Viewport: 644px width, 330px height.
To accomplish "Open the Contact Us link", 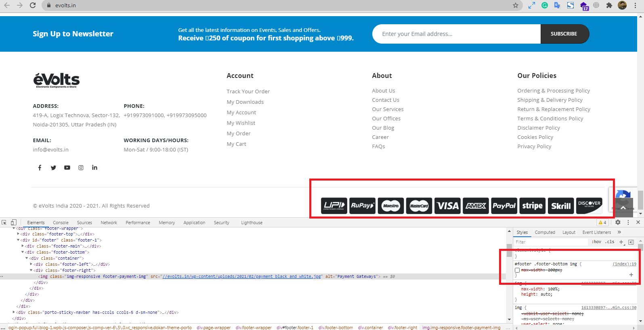I will pyautogui.click(x=386, y=100).
